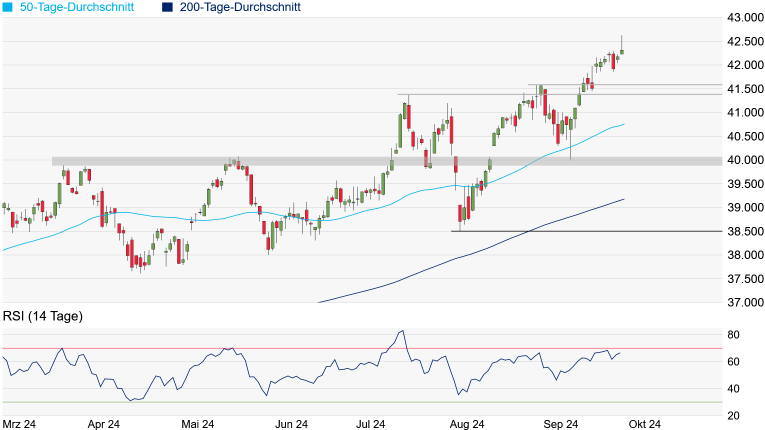Click the Mrz 24 date label
The height and width of the screenshot is (430, 765).
click(x=20, y=424)
